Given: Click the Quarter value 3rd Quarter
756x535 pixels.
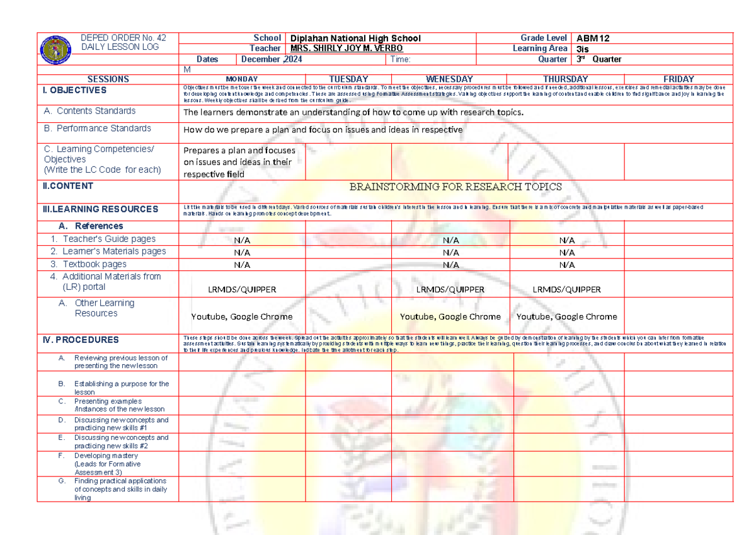Looking at the screenshot, I should click(598, 59).
